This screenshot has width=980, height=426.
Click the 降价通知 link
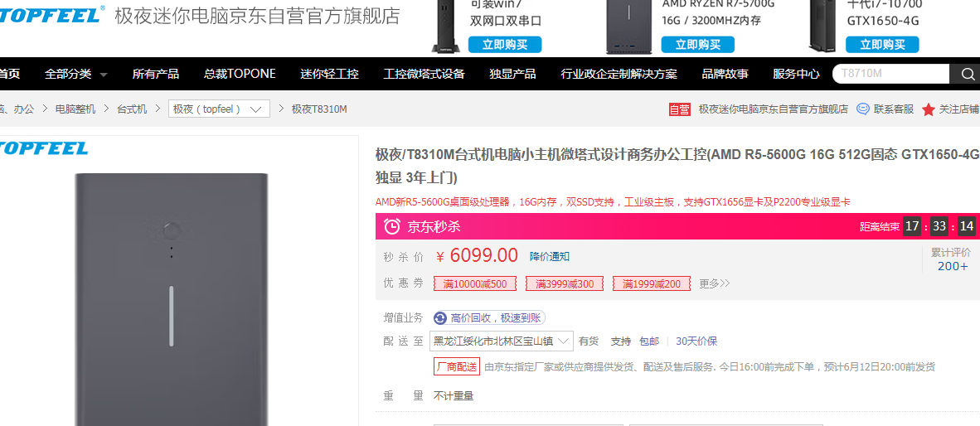pos(550,256)
